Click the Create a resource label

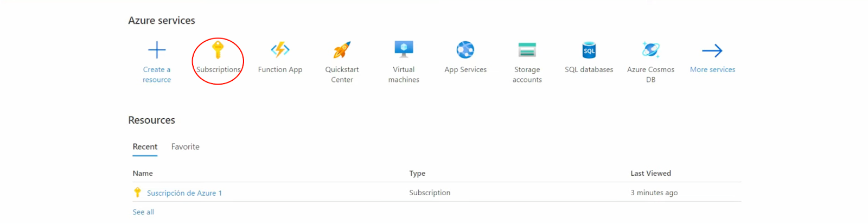tap(157, 74)
